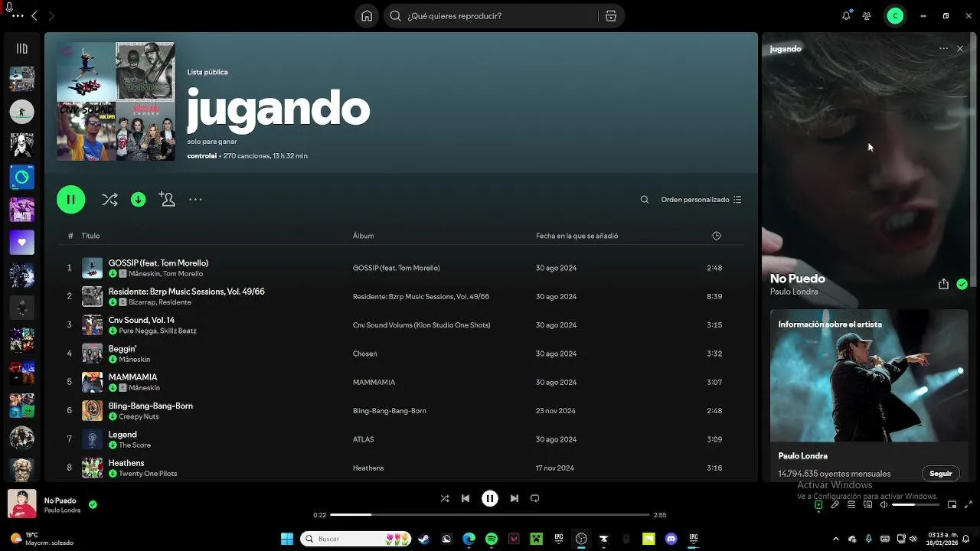The width and height of the screenshot is (980, 551).
Task: Open Steam from the taskbar
Action: coord(423,539)
